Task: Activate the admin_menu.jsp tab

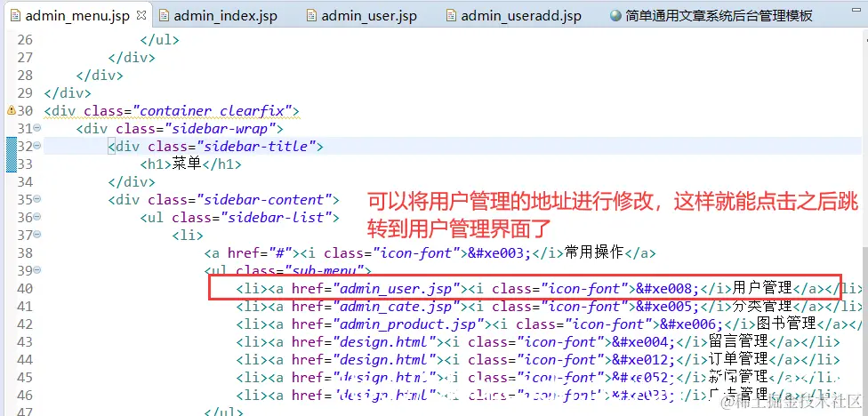Action: click(77, 15)
